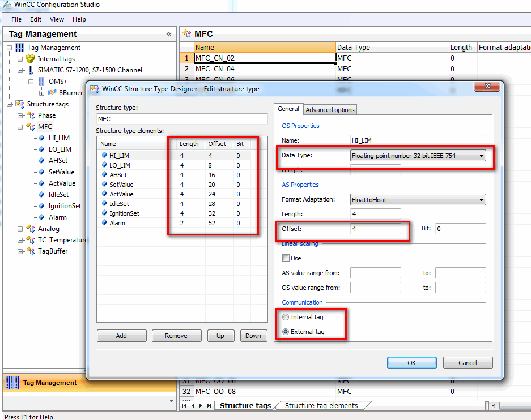The height and width of the screenshot is (420, 531).
Task: Click the Remove button
Action: point(176,336)
